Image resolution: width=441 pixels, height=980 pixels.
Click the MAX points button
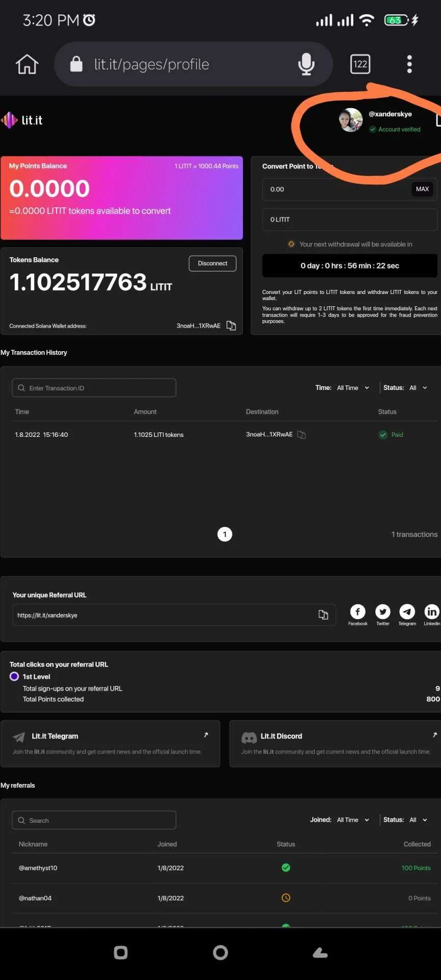tap(422, 189)
